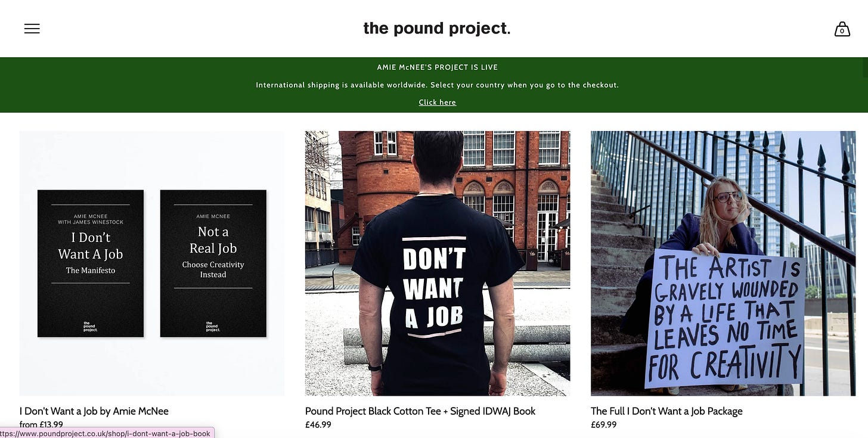Click the £69.99 price label
The width and height of the screenshot is (868, 438).
(604, 425)
